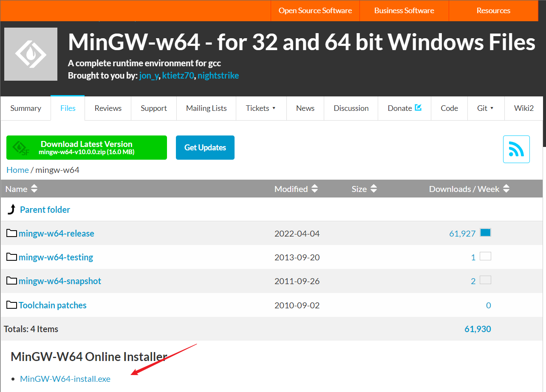
Task: Click the 2013-09-20 modified date
Action: [297, 257]
